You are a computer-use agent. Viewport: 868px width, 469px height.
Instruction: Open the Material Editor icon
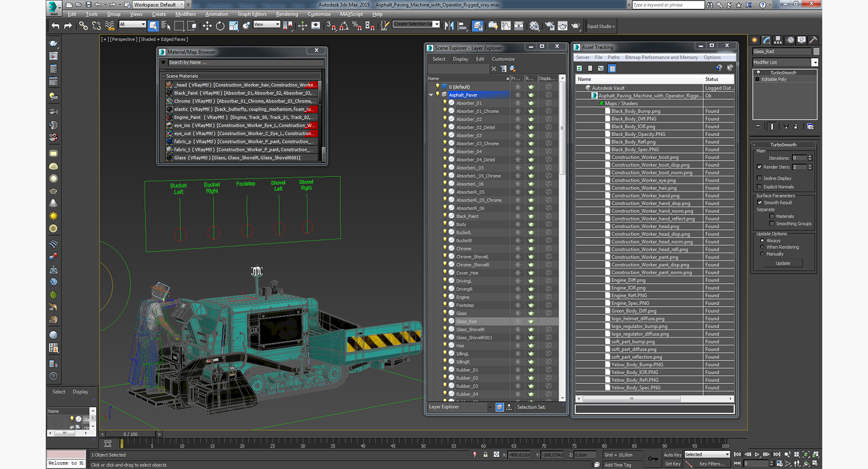point(534,26)
